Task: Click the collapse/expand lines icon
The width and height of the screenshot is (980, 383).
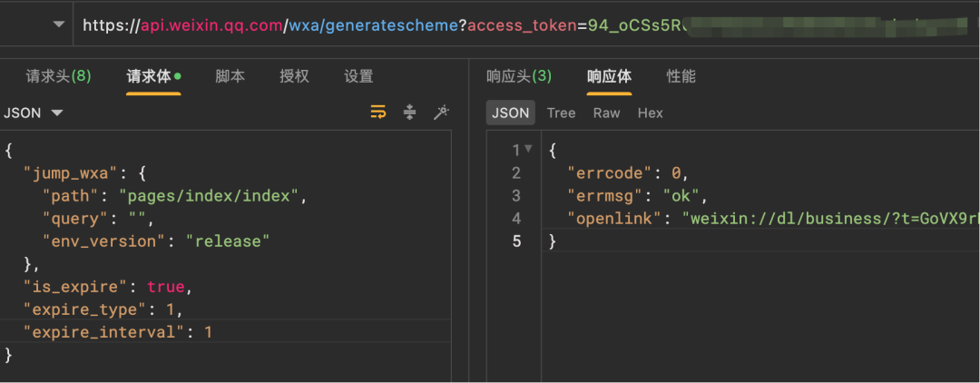Action: click(409, 113)
